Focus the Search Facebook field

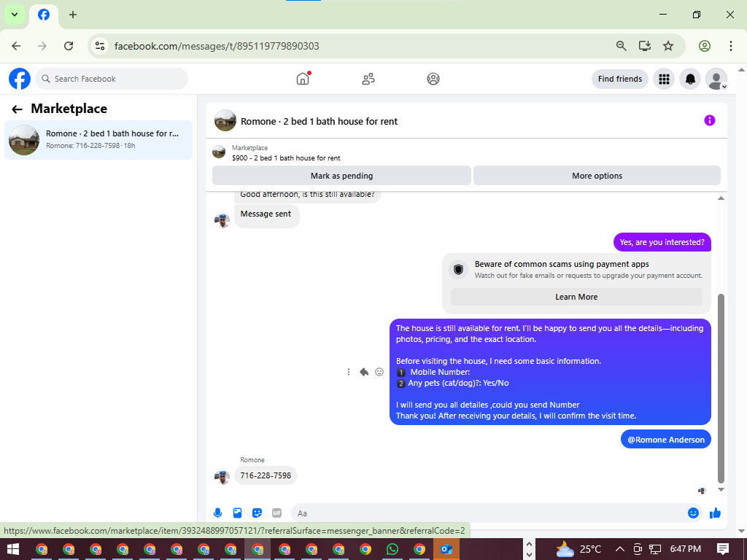pyautogui.click(x=112, y=79)
